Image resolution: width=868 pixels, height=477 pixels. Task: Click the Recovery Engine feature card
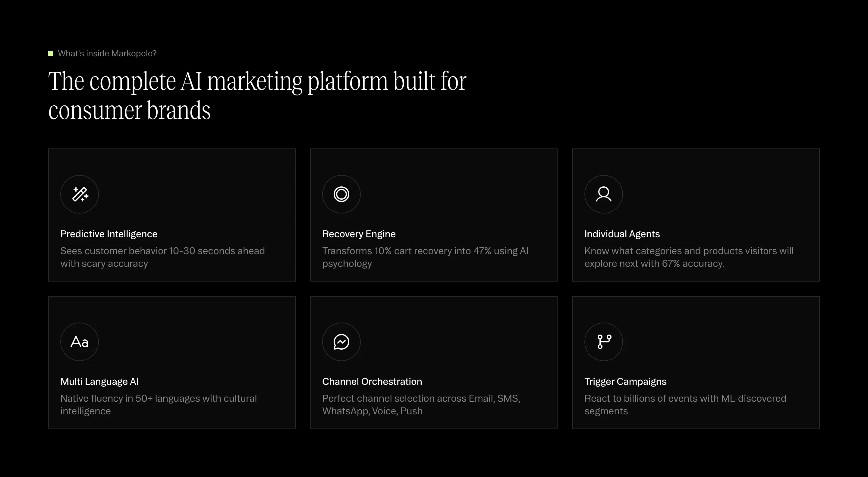coord(434,215)
